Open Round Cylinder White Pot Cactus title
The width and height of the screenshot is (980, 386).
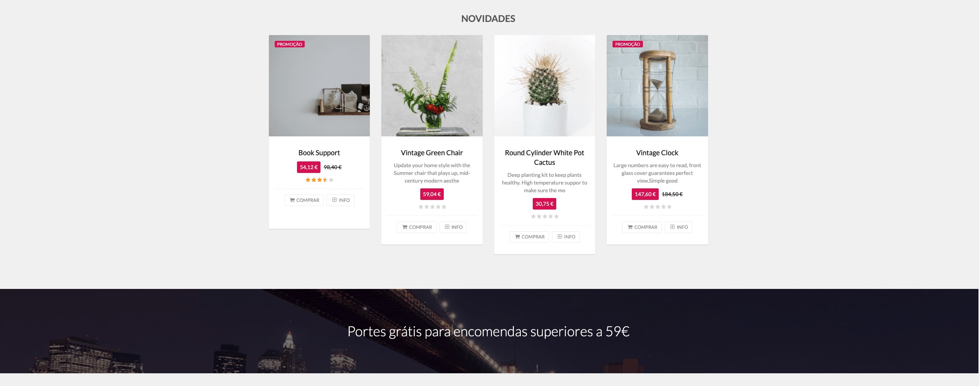coord(544,158)
